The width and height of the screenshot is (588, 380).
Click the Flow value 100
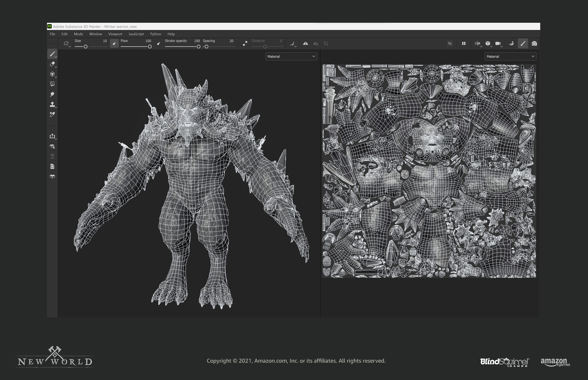tap(148, 41)
